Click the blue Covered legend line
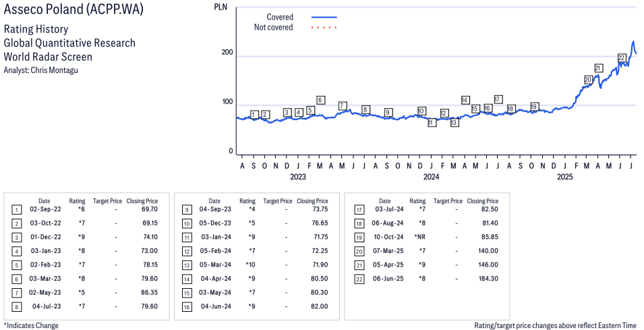The height and width of the screenshot is (330, 644). click(x=324, y=18)
